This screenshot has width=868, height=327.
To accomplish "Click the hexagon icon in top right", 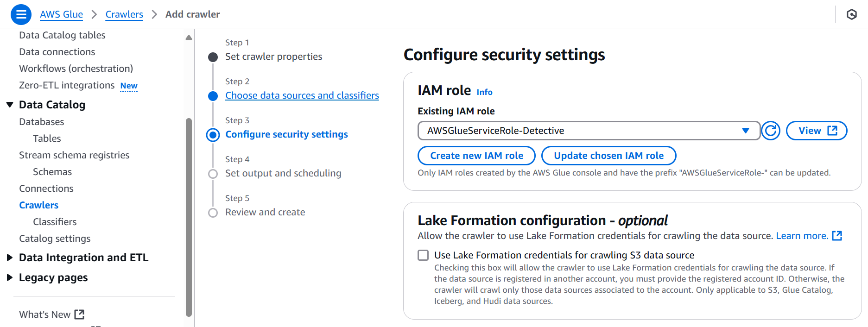I will [x=852, y=14].
